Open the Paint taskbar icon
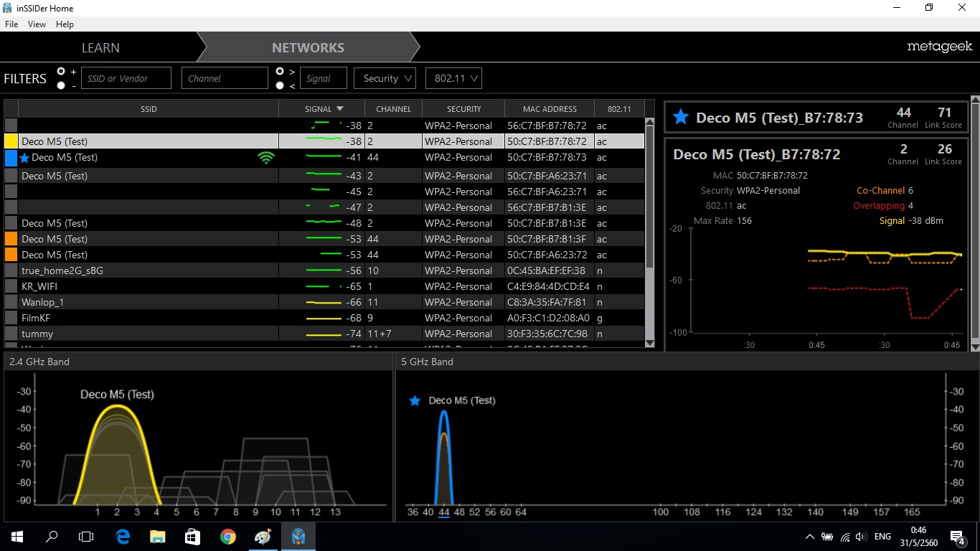Screen dimensions: 980x551 coord(263,537)
